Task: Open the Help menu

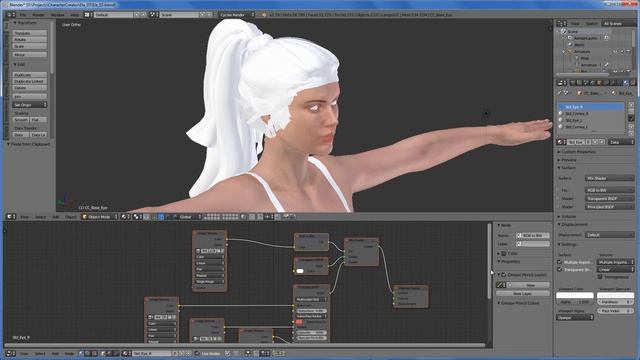Action: pyautogui.click(x=75, y=15)
